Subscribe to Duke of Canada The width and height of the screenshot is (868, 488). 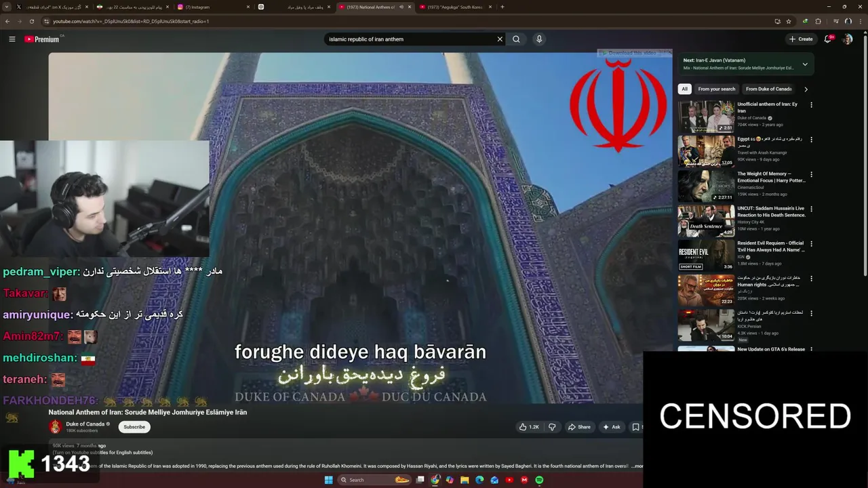point(134,427)
